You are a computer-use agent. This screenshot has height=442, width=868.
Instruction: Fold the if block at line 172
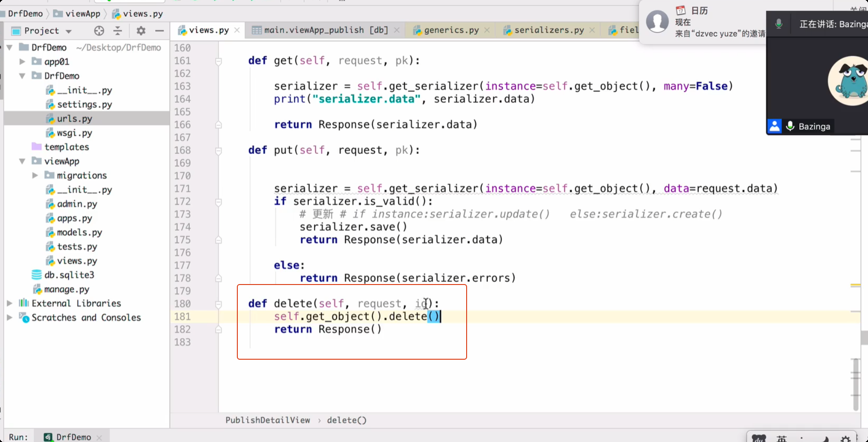[219, 202]
